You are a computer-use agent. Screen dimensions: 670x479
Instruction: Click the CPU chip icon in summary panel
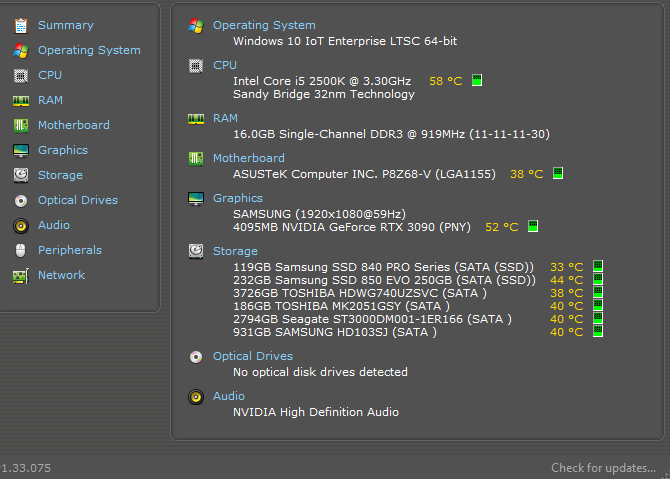tap(196, 66)
